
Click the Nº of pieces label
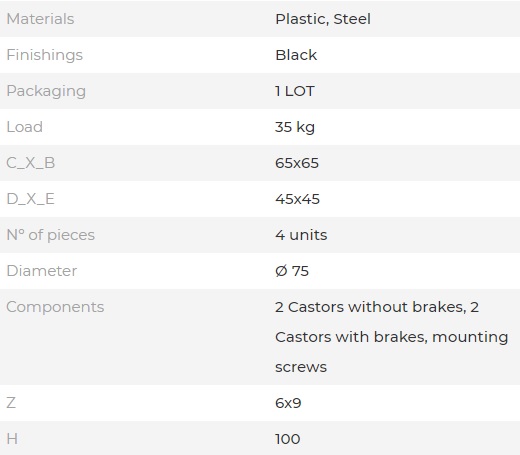pos(51,235)
